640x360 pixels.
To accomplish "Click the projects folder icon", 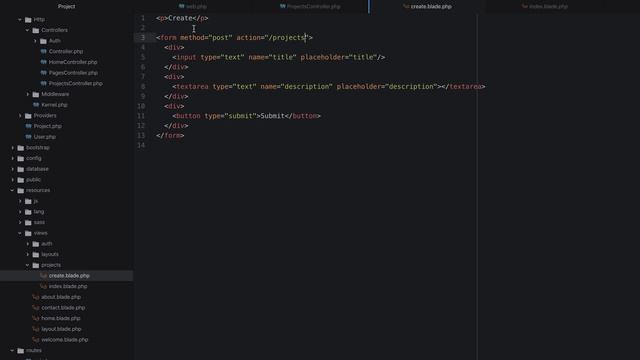I will click(x=36, y=265).
